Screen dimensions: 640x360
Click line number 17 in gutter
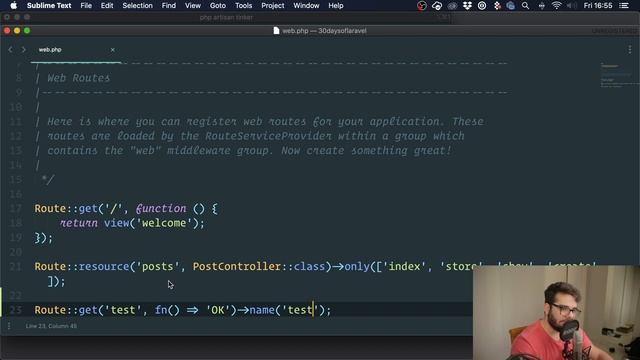coord(16,209)
